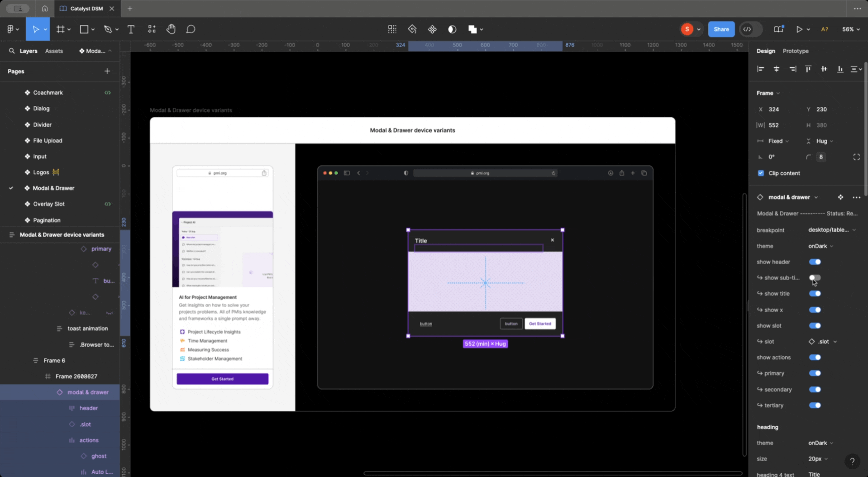Disable the 'show header' toggle
Image resolution: width=868 pixels, height=477 pixels.
[x=815, y=262]
